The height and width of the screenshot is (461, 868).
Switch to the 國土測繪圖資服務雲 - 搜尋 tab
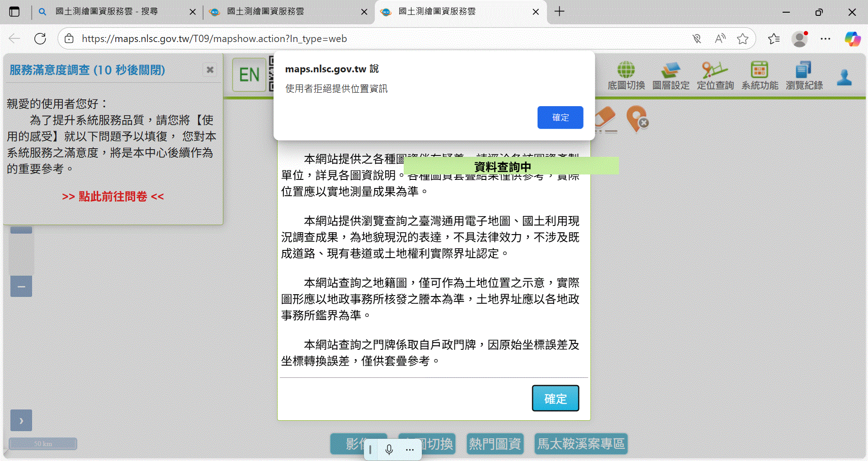tap(107, 12)
